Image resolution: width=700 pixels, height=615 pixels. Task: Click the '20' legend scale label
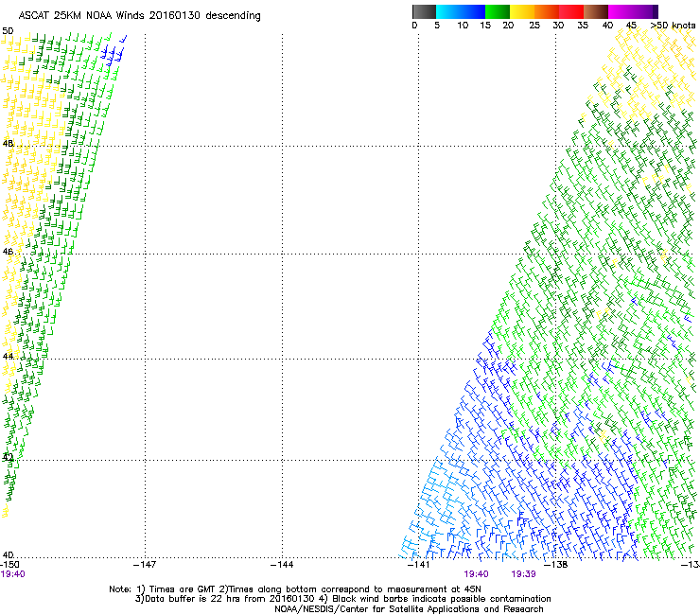click(x=508, y=26)
